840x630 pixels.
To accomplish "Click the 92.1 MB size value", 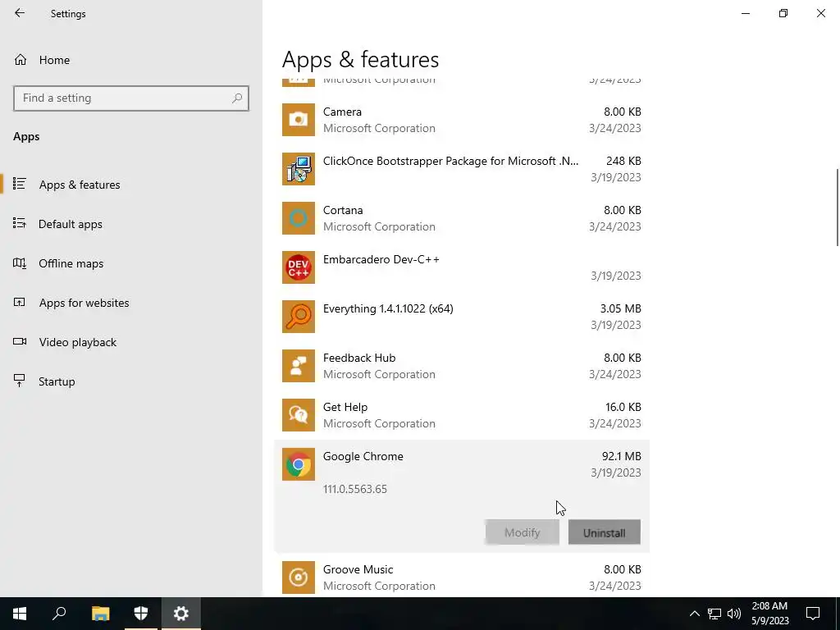I will [x=622, y=456].
